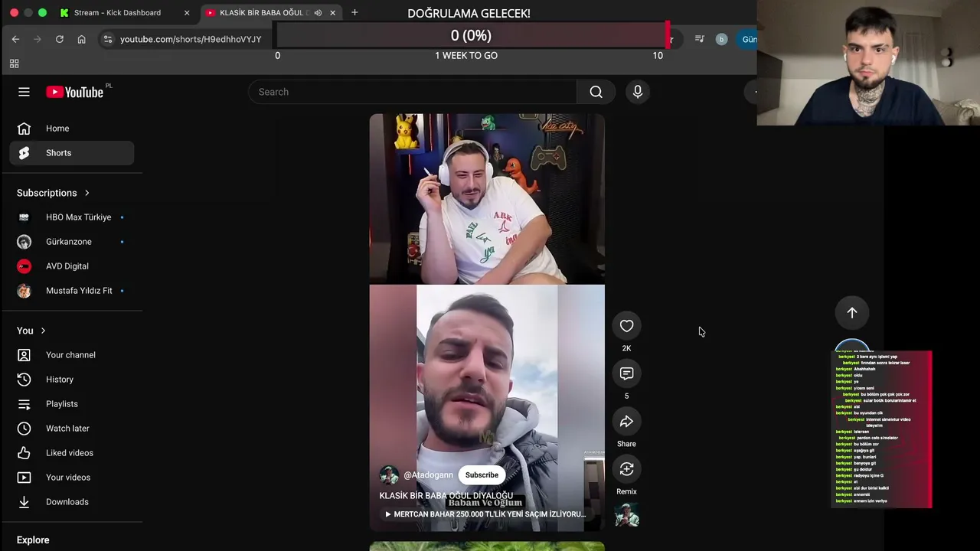Click the goal progress bar showing 0 (0%)
The width and height of the screenshot is (980, 551).
(x=471, y=35)
